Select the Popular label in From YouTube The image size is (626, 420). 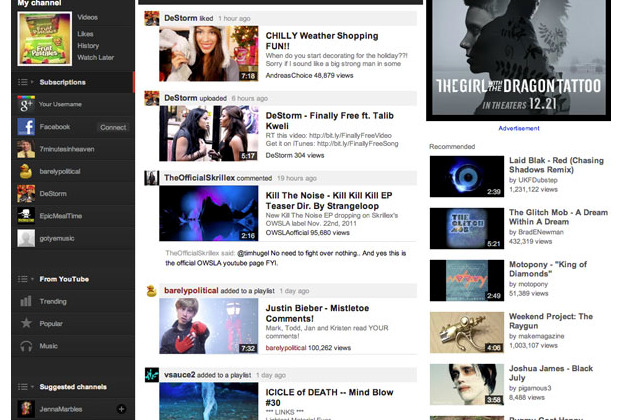(x=51, y=323)
